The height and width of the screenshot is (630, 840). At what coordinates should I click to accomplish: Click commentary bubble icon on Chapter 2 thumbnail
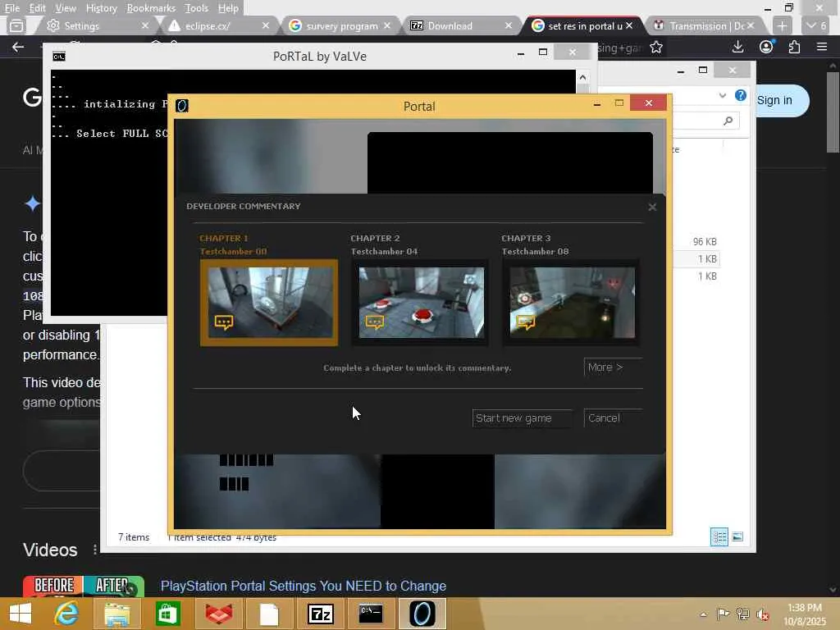tap(375, 322)
